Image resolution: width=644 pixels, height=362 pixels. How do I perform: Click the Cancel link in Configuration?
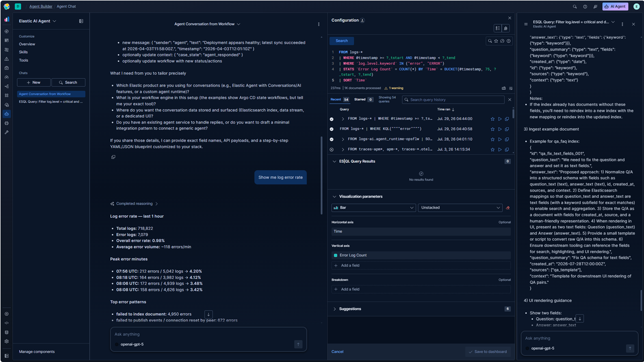point(338,351)
